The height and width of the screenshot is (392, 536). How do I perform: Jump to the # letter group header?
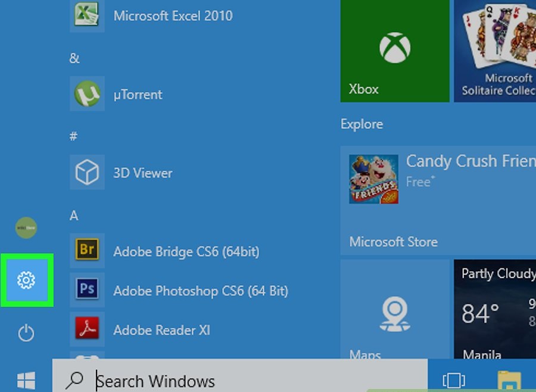(73, 136)
